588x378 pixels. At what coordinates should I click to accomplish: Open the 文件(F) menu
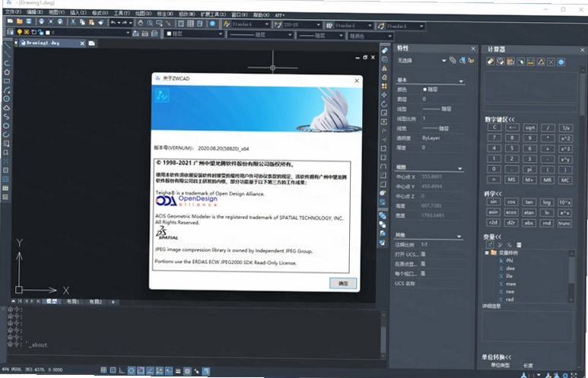(13, 12)
